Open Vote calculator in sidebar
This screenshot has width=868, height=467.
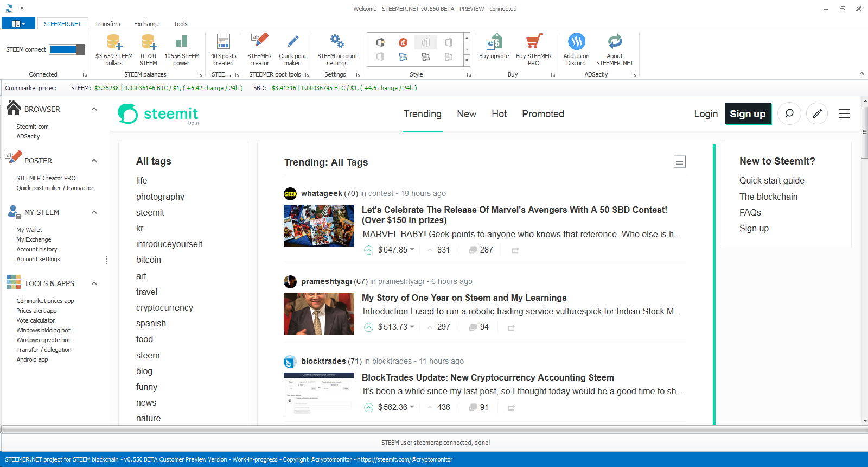click(36, 320)
